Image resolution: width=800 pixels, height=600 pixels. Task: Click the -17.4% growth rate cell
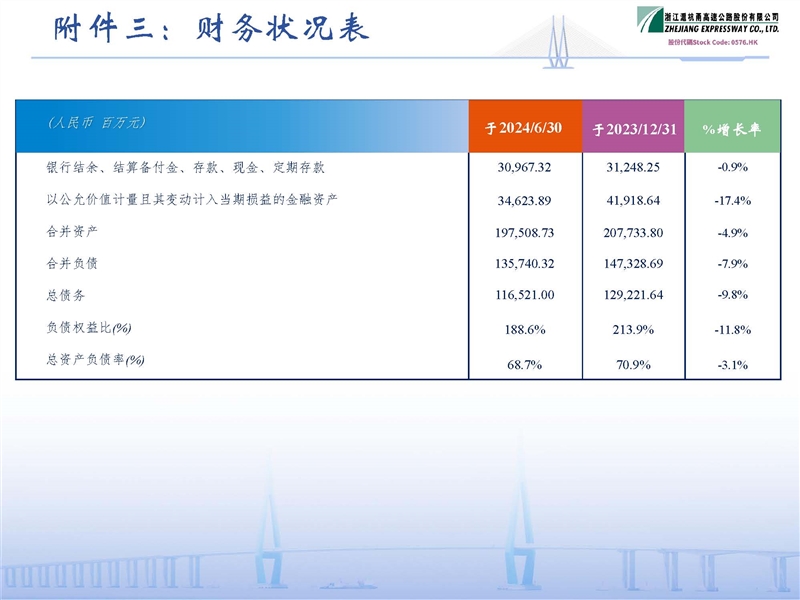(x=733, y=200)
